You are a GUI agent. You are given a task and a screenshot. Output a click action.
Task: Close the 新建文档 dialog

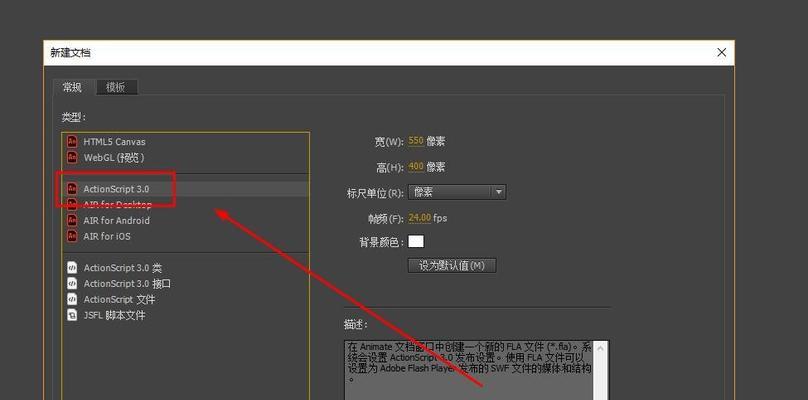point(721,53)
